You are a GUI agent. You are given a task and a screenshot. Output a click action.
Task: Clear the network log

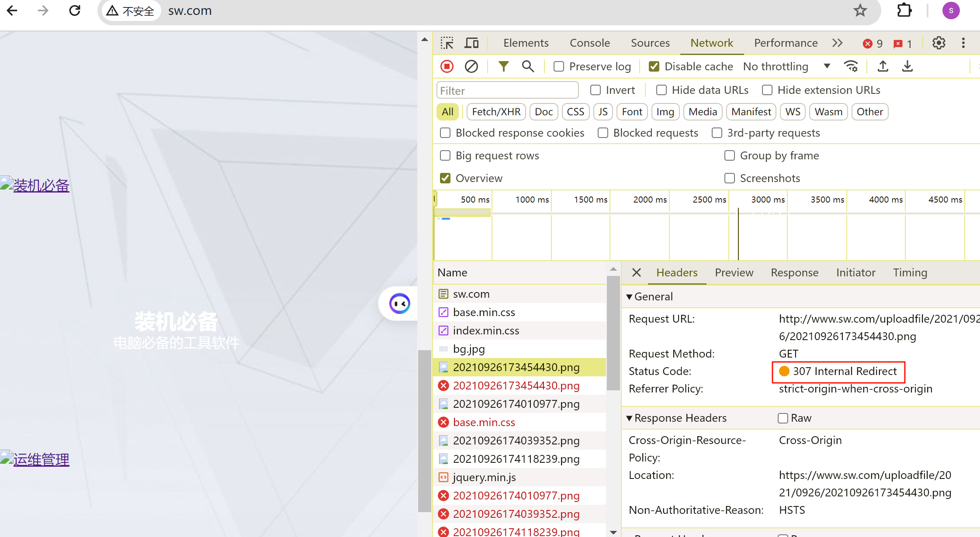471,66
